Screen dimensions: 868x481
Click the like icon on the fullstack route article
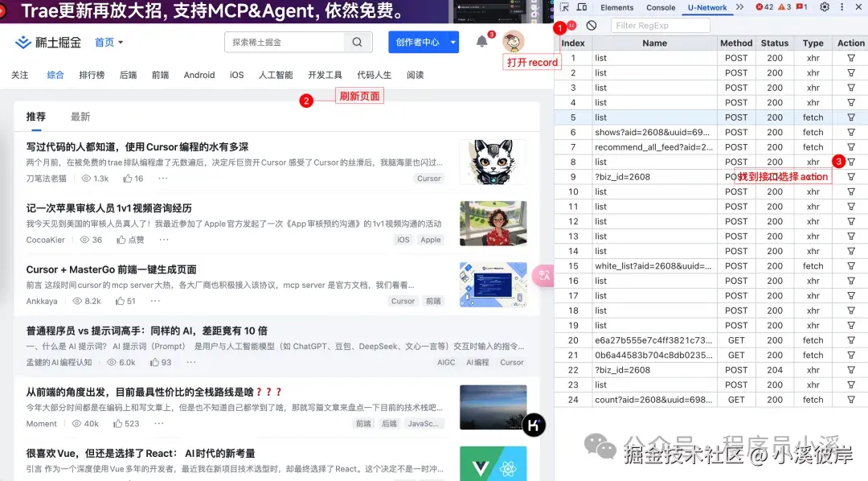[x=117, y=423]
